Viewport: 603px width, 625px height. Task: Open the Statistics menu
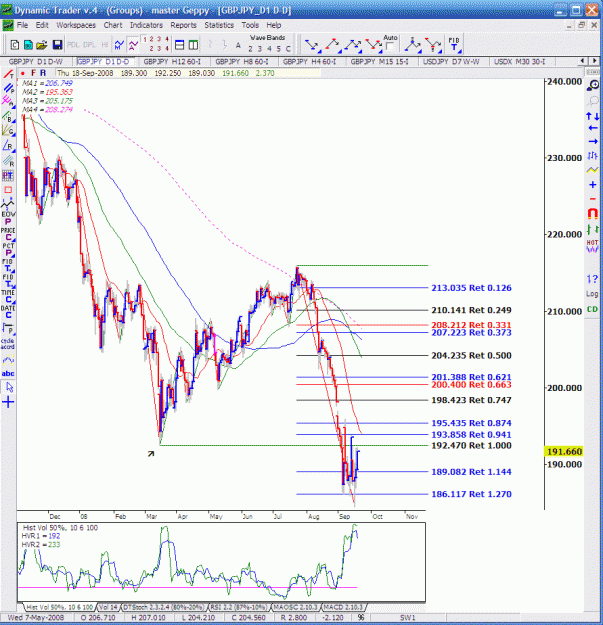219,25
